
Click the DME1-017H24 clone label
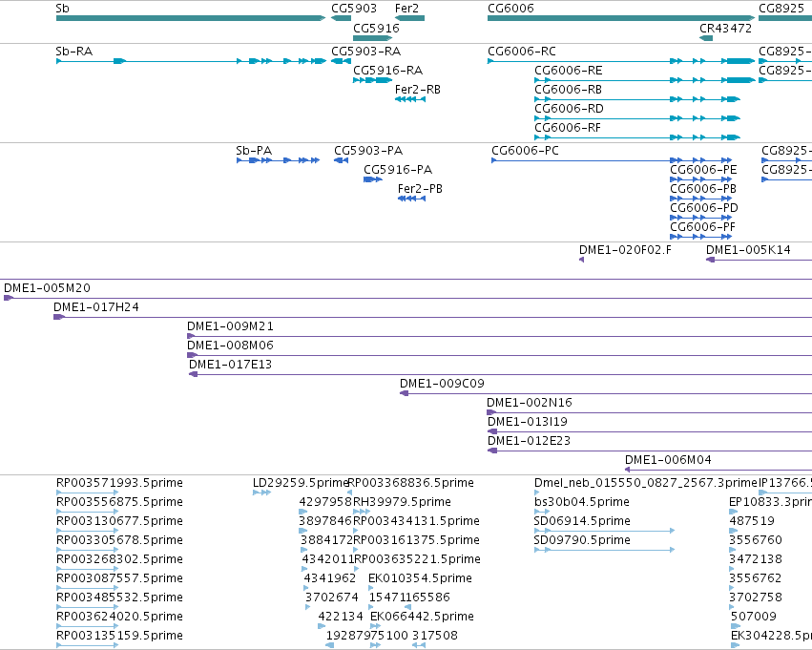click(95, 307)
